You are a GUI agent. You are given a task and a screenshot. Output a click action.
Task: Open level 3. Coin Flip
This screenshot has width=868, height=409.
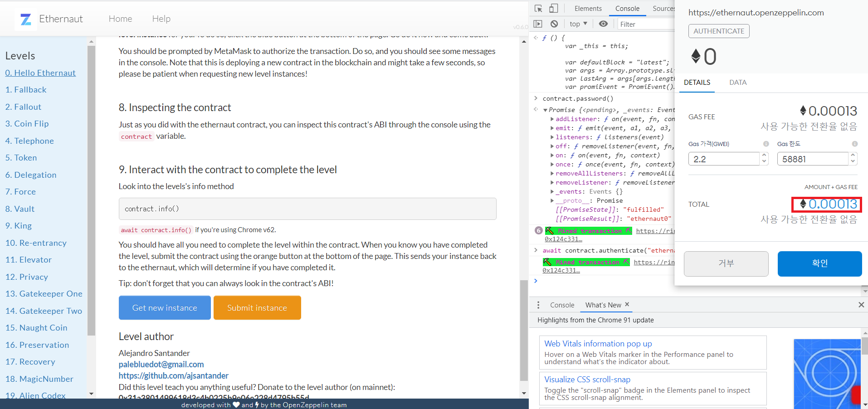tap(27, 124)
